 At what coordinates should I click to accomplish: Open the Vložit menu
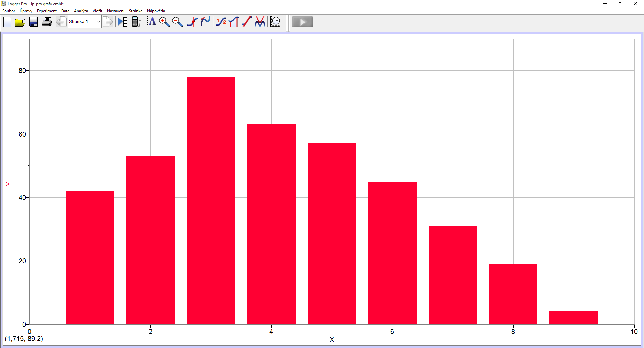[x=97, y=11]
